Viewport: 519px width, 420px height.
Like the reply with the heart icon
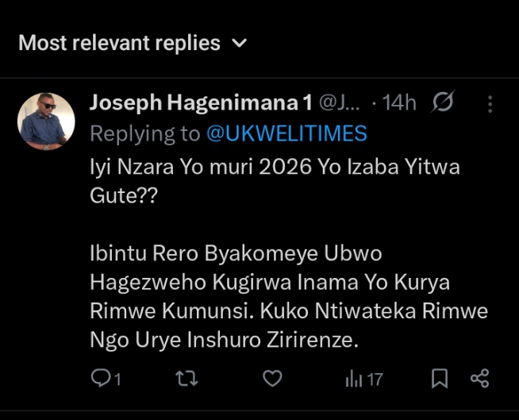coord(272,380)
